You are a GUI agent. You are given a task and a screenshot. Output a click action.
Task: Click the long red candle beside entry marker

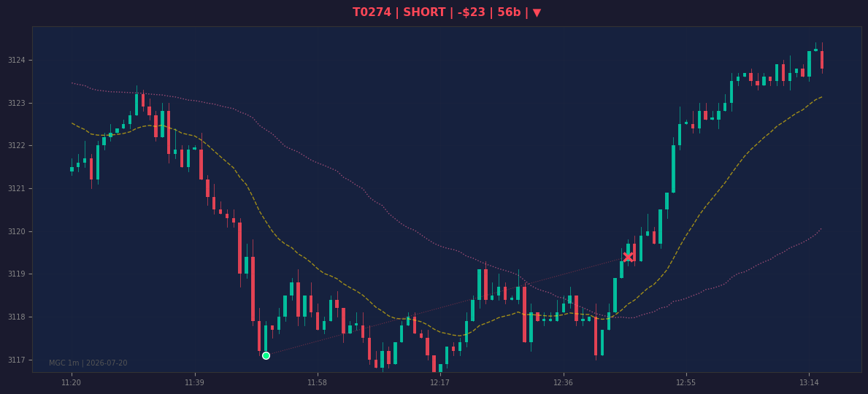pyautogui.click(x=253, y=289)
